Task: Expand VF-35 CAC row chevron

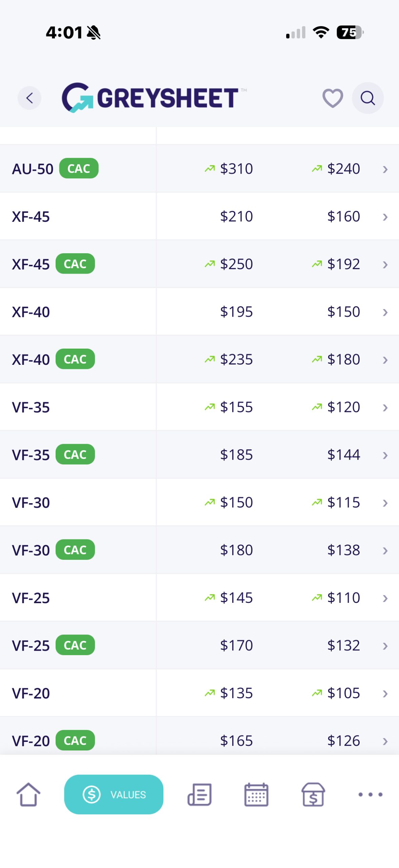Action: click(385, 455)
